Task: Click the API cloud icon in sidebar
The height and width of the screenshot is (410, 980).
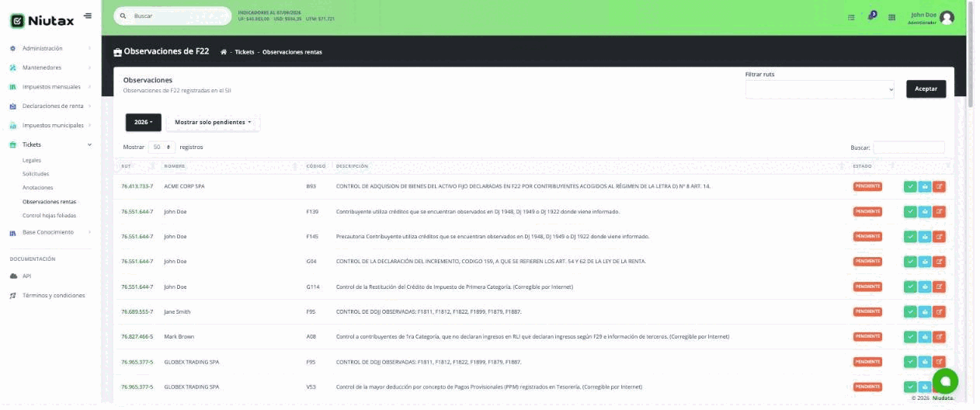Action: point(13,276)
